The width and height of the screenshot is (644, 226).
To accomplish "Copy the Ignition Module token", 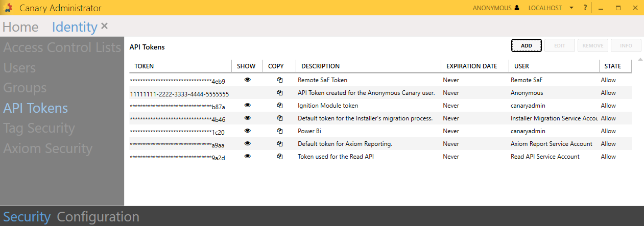I will tap(279, 106).
